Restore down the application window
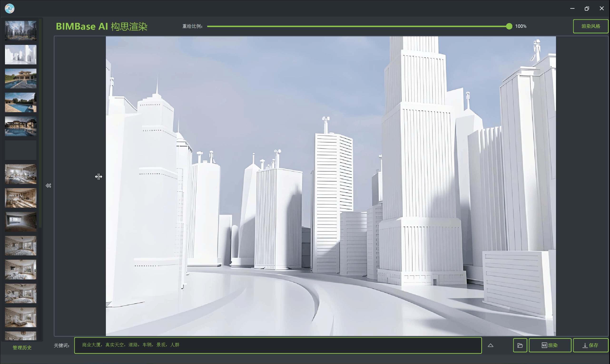The width and height of the screenshot is (610, 364). (x=587, y=9)
